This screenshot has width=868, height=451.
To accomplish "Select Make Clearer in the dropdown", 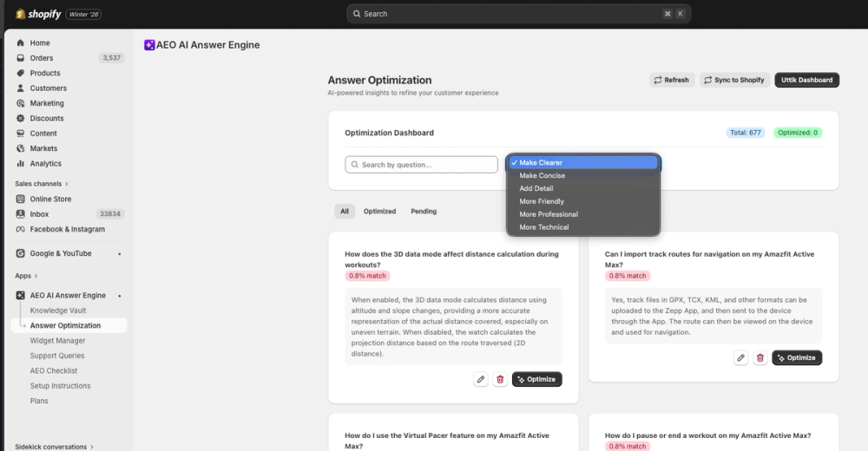I will coord(583,163).
